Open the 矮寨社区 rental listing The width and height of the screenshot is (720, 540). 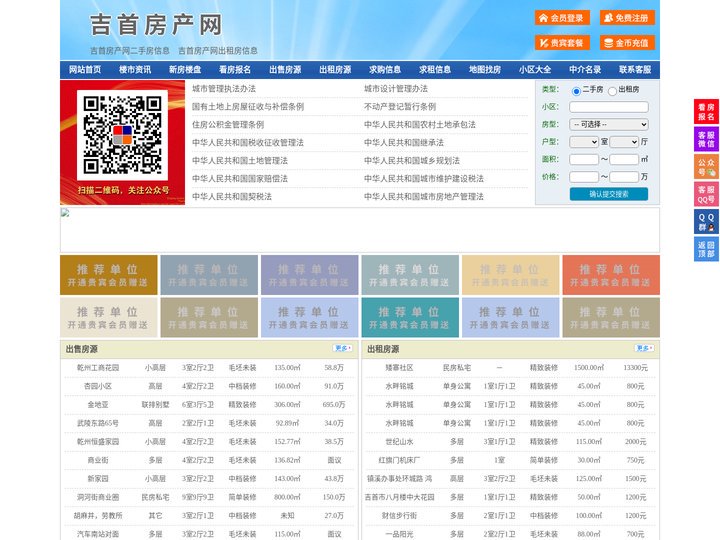pyautogui.click(x=399, y=368)
